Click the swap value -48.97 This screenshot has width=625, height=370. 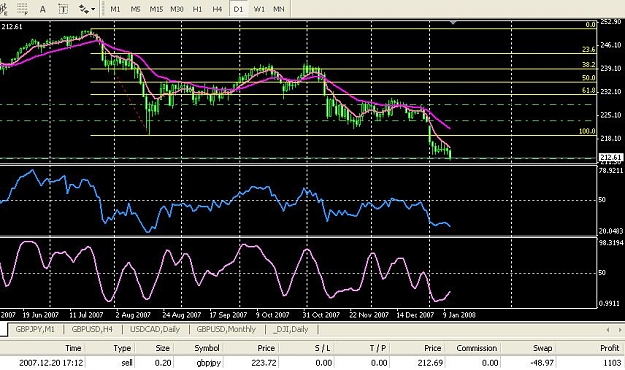[x=542, y=363]
